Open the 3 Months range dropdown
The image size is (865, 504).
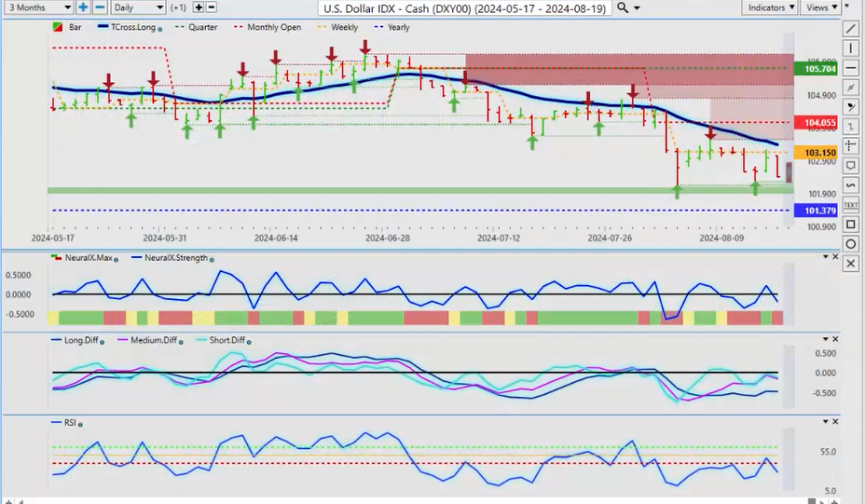(x=36, y=7)
